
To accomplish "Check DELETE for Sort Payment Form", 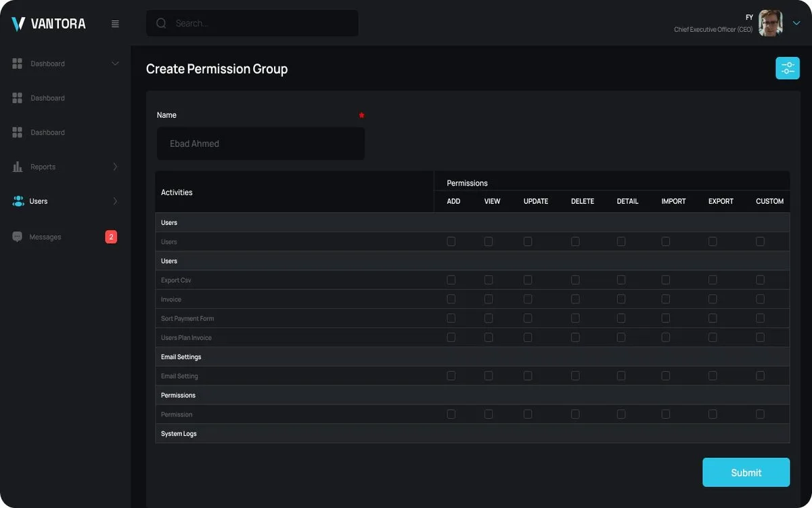I will pos(575,318).
